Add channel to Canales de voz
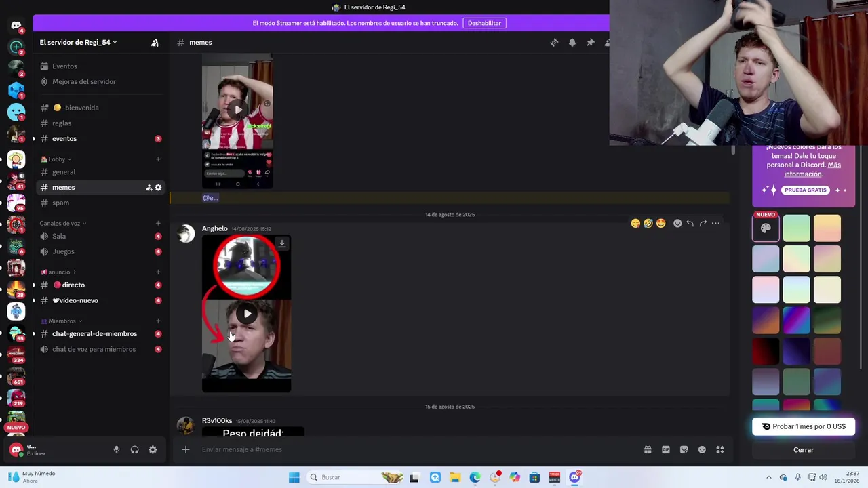Viewport: 868px width, 488px height. (x=158, y=223)
